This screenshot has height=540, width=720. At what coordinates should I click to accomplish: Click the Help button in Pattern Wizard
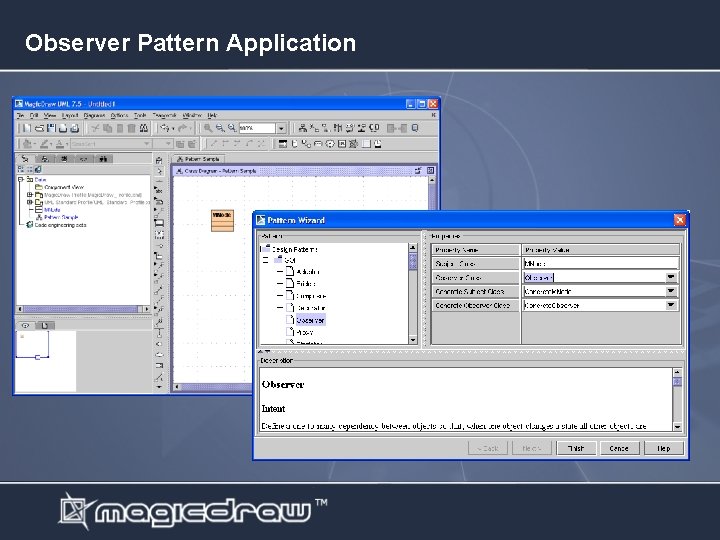click(x=664, y=448)
